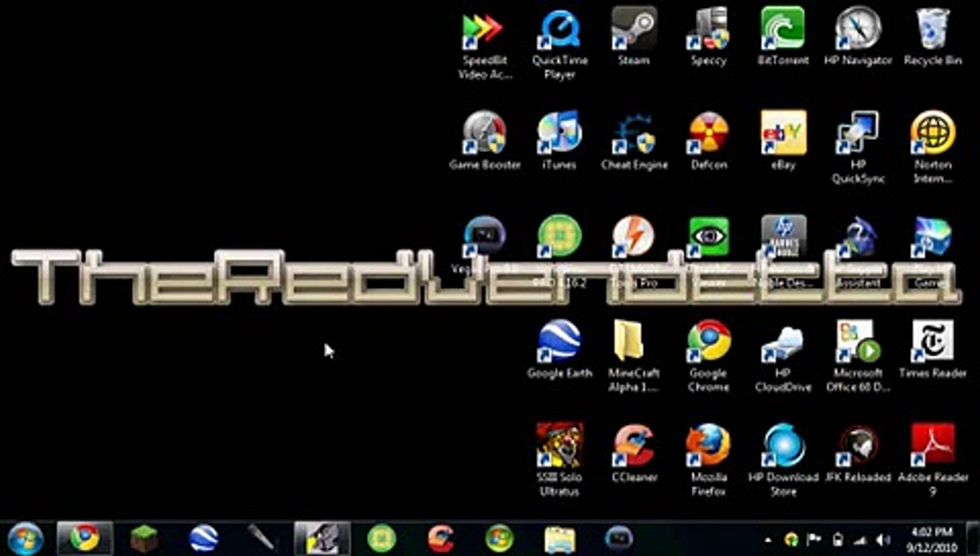Screen dimensions: 980x556
Task: Open CCleaner from the taskbar
Action: click(441, 538)
